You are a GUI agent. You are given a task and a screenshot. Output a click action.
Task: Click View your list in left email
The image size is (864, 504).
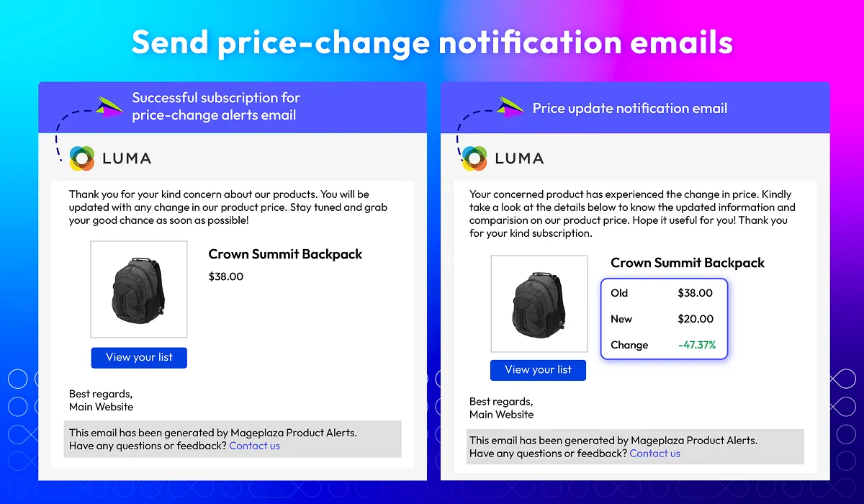point(139,357)
